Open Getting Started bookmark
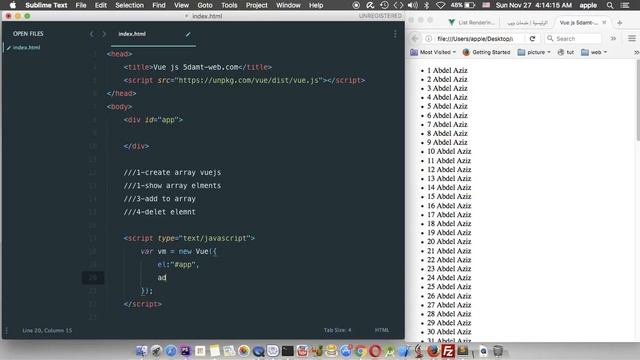 [487, 52]
